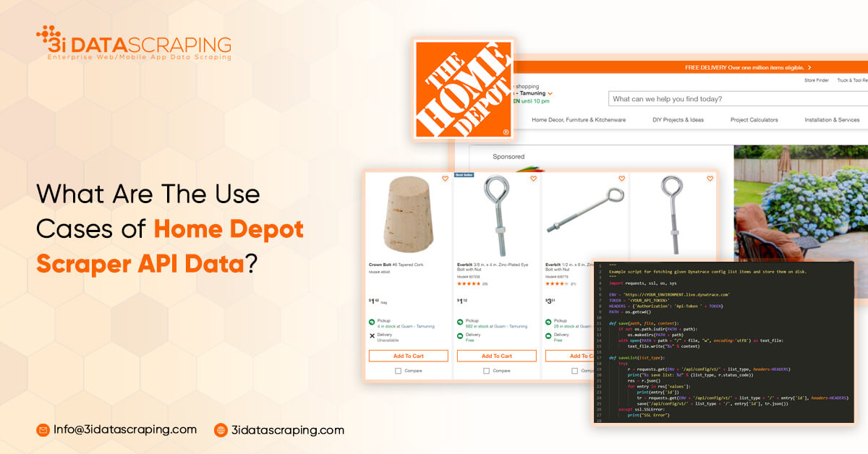Click 3idatascraping.com website address
This screenshot has height=454, width=868.
coord(287,429)
